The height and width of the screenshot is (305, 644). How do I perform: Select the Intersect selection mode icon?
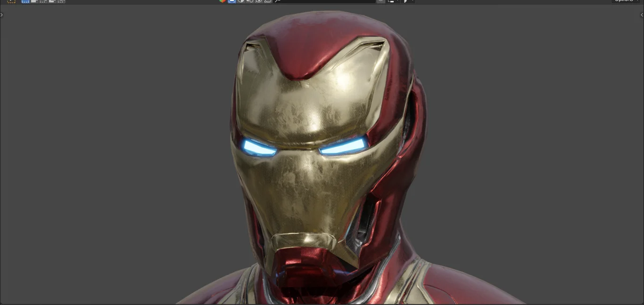pos(60,1)
